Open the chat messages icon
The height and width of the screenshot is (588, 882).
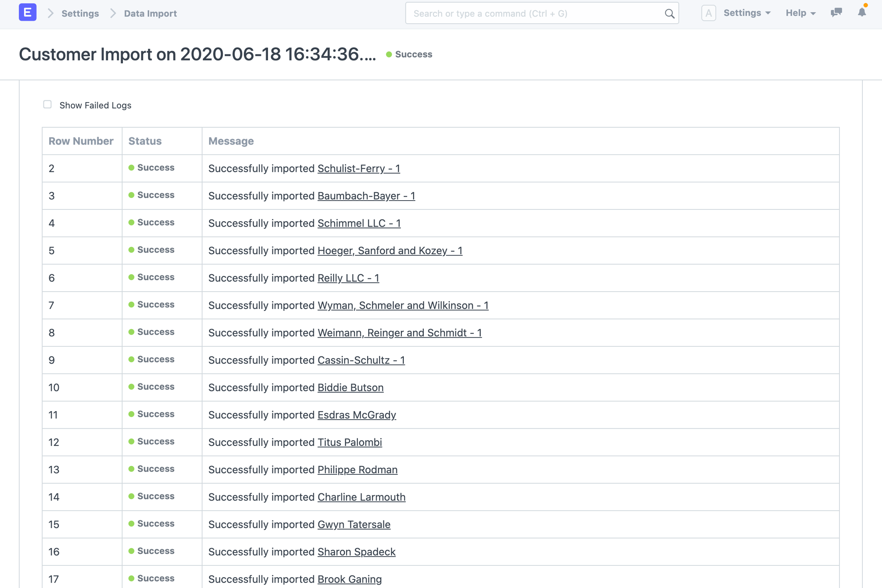pos(836,13)
